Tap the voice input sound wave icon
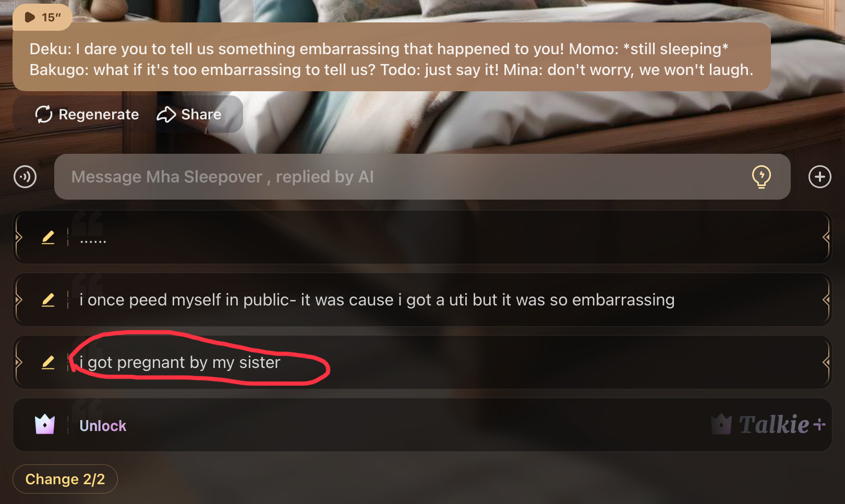The height and width of the screenshot is (504, 845). [x=25, y=177]
